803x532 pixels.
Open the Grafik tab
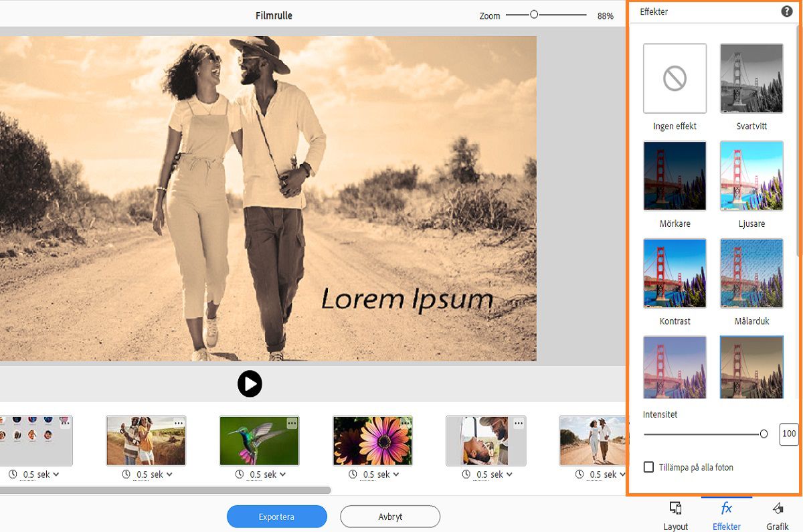pyautogui.click(x=778, y=515)
